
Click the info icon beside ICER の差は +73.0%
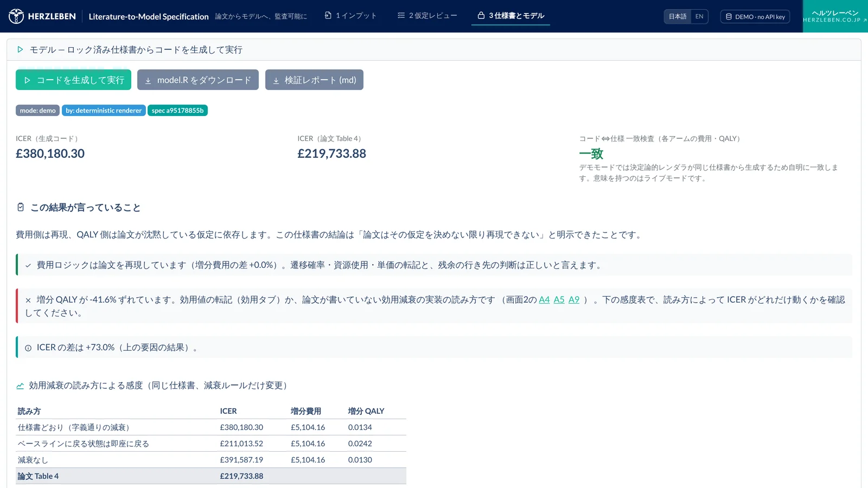click(x=28, y=348)
